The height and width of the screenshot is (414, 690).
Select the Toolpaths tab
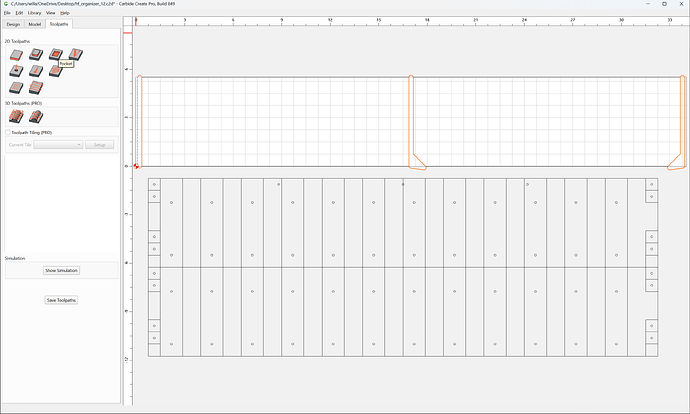(x=59, y=24)
